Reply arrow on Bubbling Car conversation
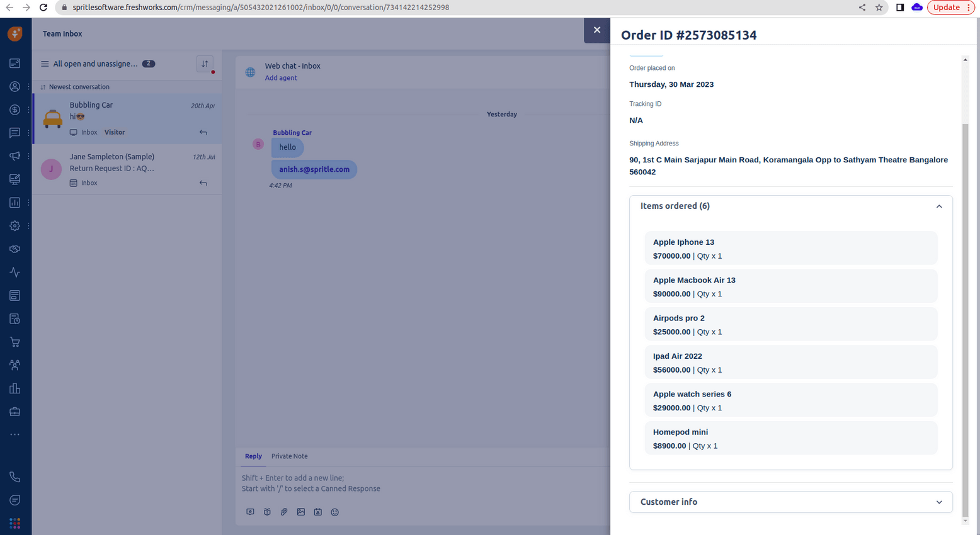This screenshot has height=535, width=980. (x=203, y=132)
